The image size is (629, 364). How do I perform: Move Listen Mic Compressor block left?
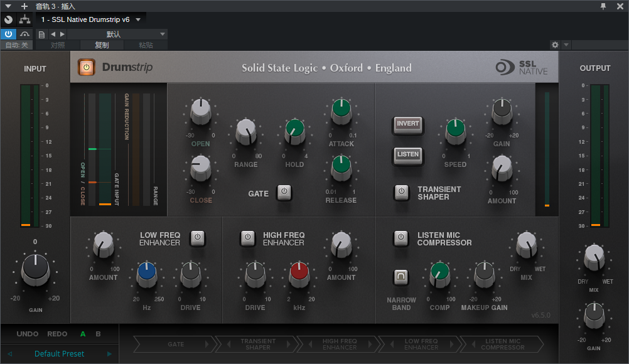point(474,345)
